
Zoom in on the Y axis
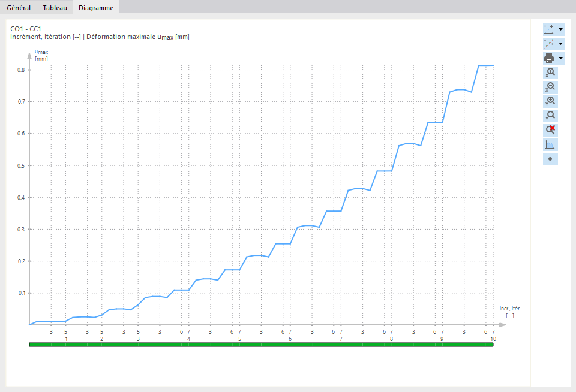click(550, 101)
